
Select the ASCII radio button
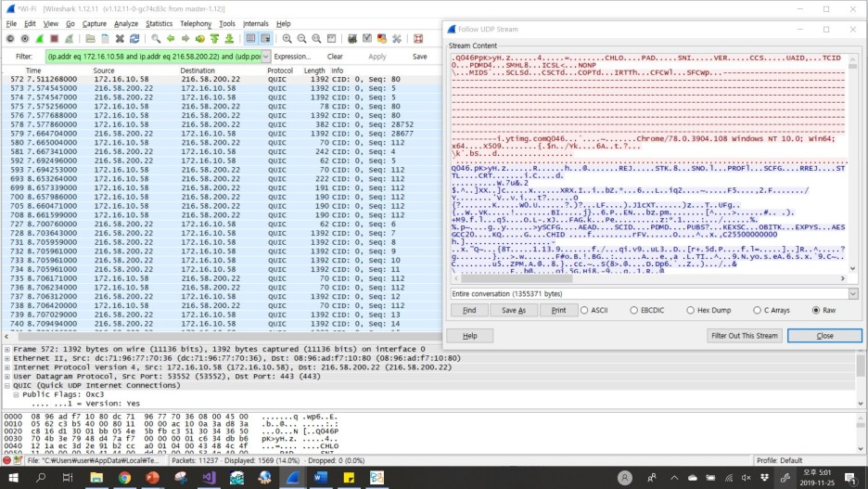coord(584,310)
